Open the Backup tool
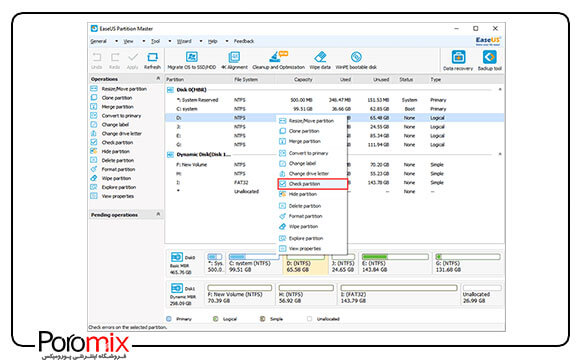This screenshot has height=364, width=581. (x=489, y=61)
